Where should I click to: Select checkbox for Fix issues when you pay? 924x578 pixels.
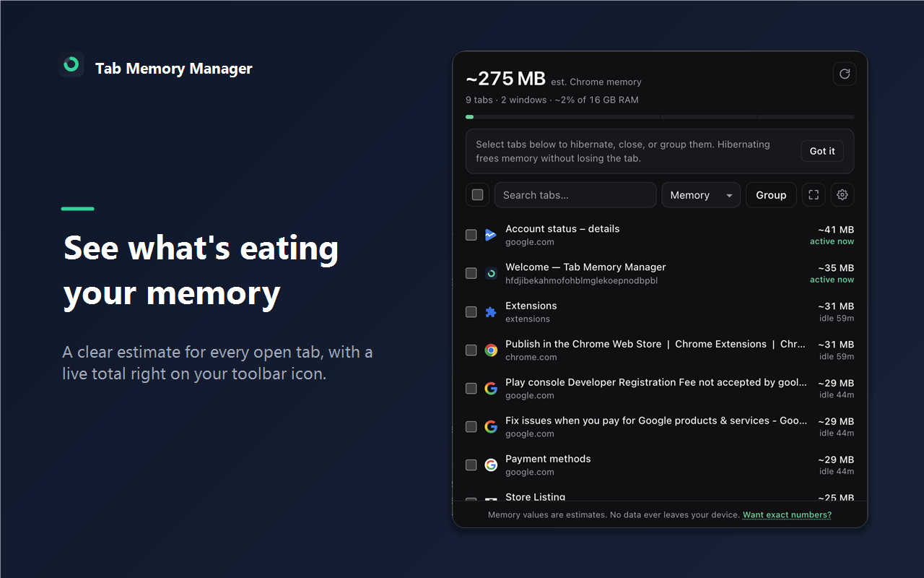[x=471, y=427]
